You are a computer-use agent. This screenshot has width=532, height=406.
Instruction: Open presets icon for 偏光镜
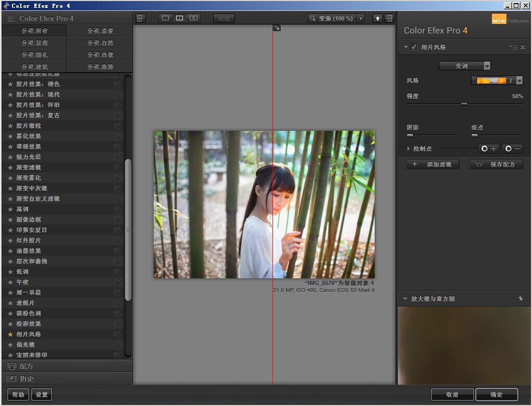point(117,345)
